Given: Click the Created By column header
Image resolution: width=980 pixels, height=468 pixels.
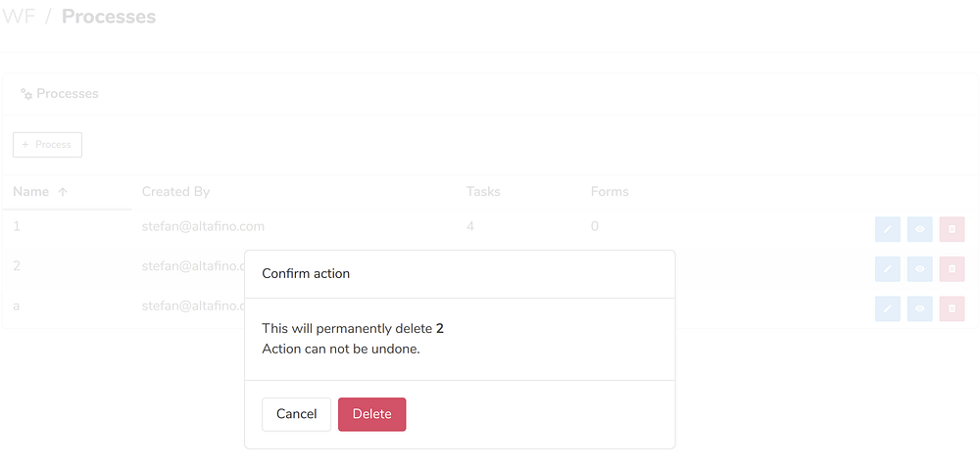Looking at the screenshot, I should click(175, 192).
